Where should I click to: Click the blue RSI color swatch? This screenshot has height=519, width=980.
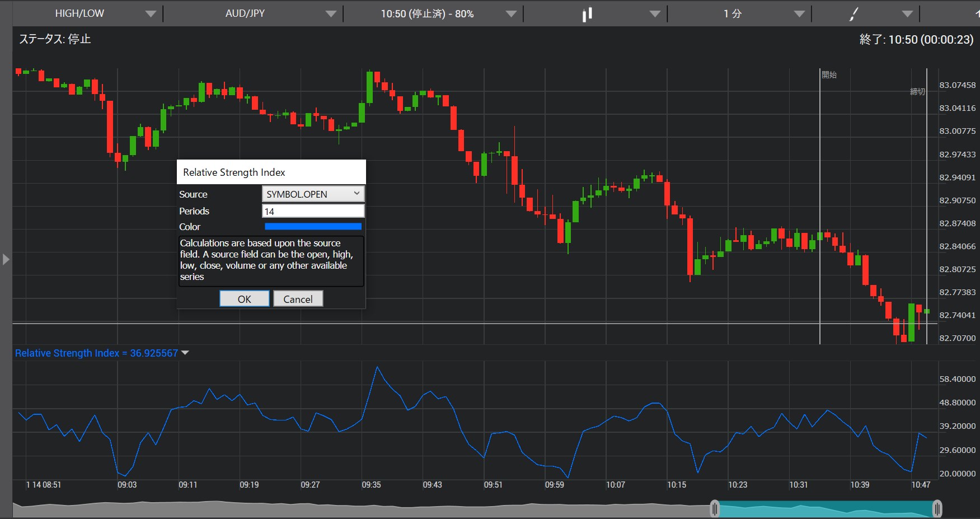tap(313, 227)
